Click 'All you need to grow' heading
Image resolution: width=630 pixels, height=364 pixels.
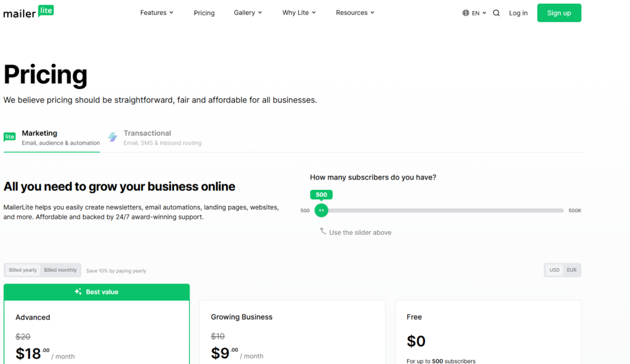pos(119,186)
